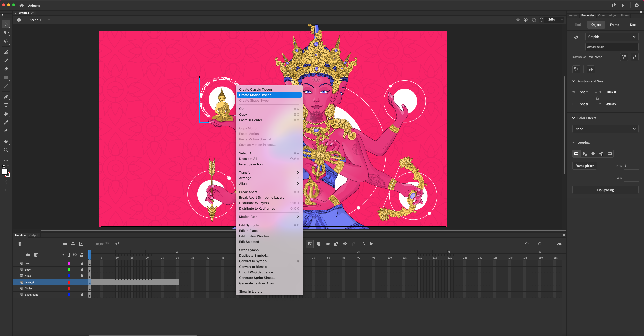The image size is (644, 336).
Task: Switch to the Output tab
Action: point(34,235)
